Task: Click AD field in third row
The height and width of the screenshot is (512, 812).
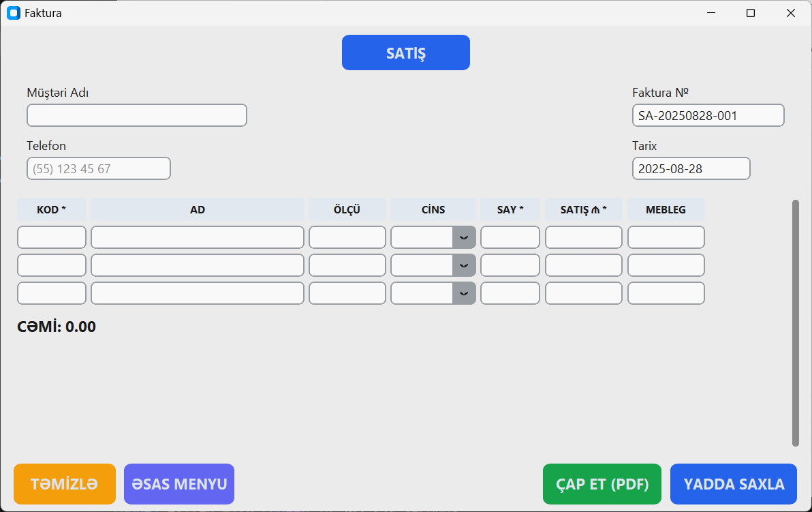Action: tap(198, 293)
